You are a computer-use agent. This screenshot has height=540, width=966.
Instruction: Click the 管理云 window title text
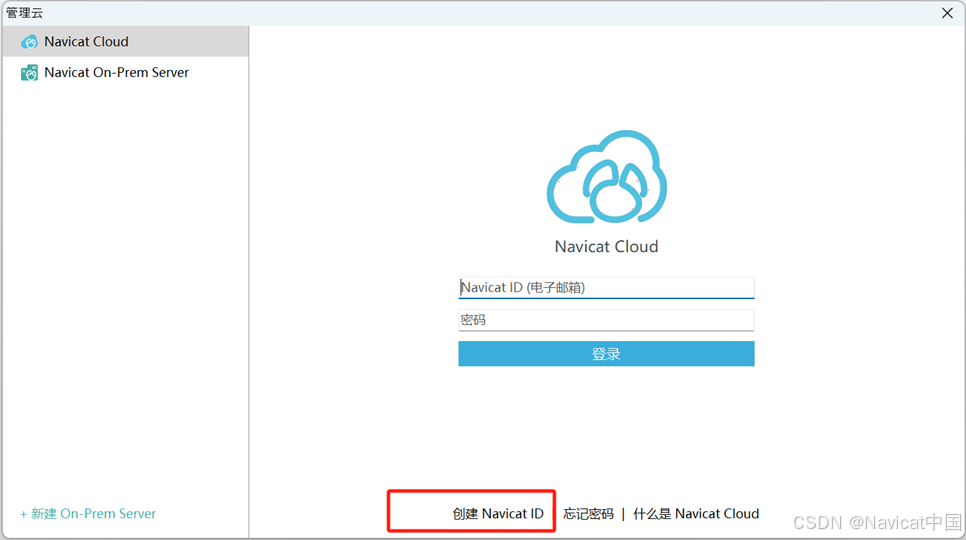click(25, 13)
